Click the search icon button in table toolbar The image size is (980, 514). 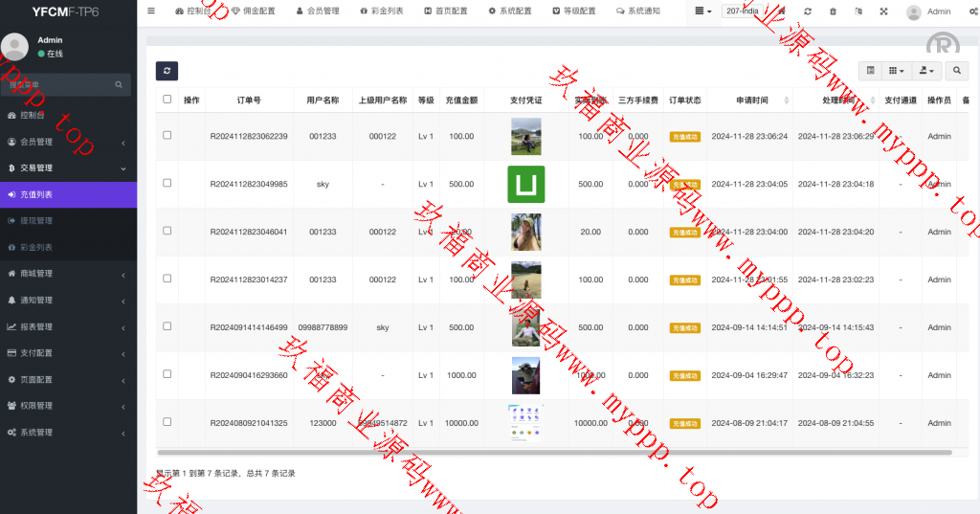coord(955,71)
